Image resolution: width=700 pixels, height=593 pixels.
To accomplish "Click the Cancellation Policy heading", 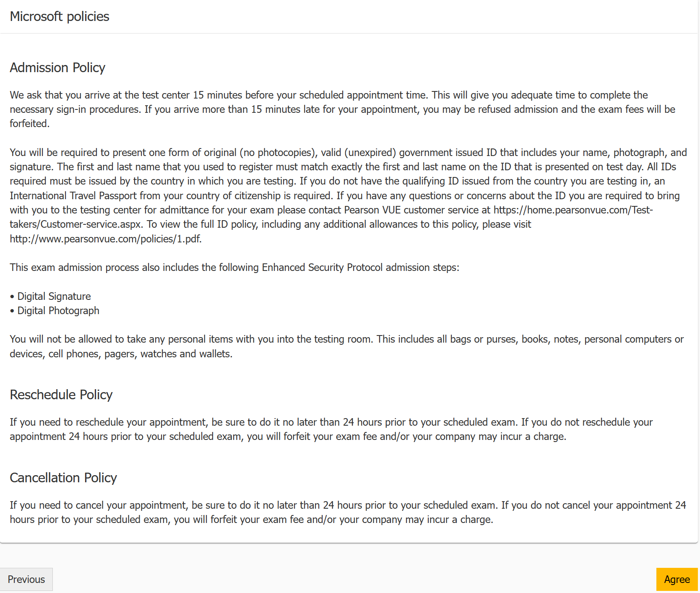I will pyautogui.click(x=63, y=478).
